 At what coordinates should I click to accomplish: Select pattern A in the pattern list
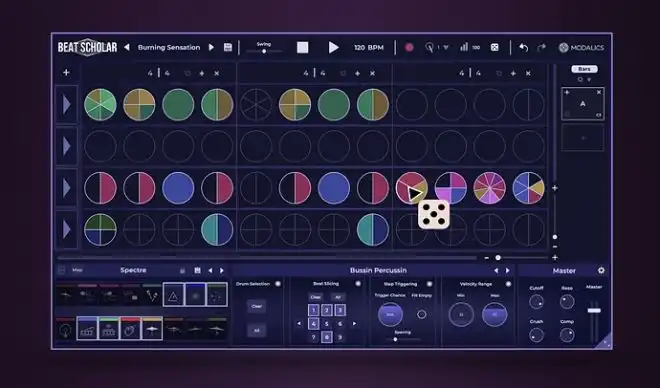tap(583, 104)
